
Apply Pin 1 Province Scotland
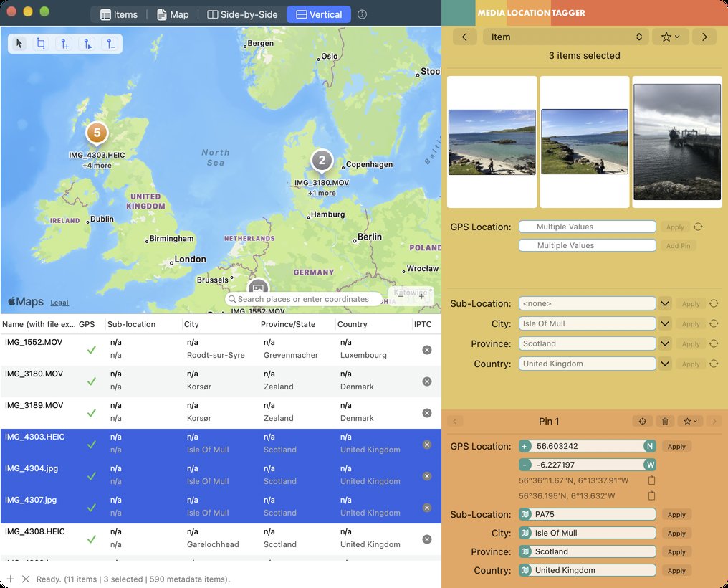click(676, 551)
